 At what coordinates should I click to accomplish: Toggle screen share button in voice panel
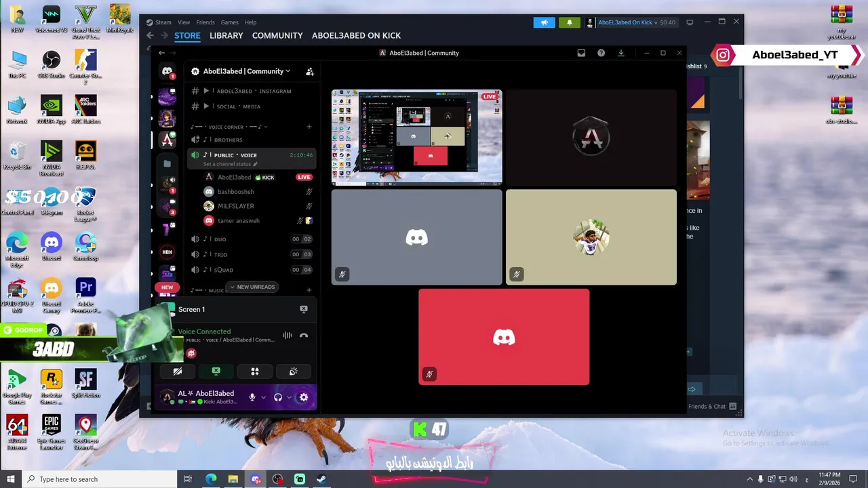click(x=216, y=371)
